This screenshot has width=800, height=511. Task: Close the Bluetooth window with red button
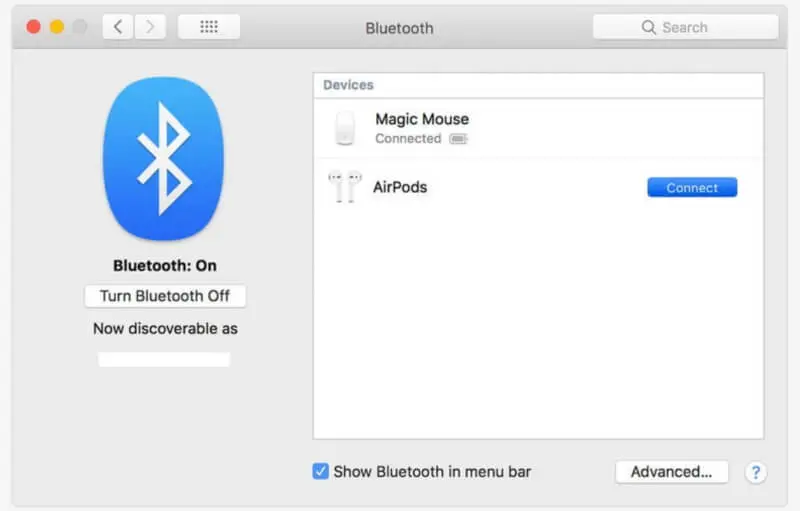point(34,27)
